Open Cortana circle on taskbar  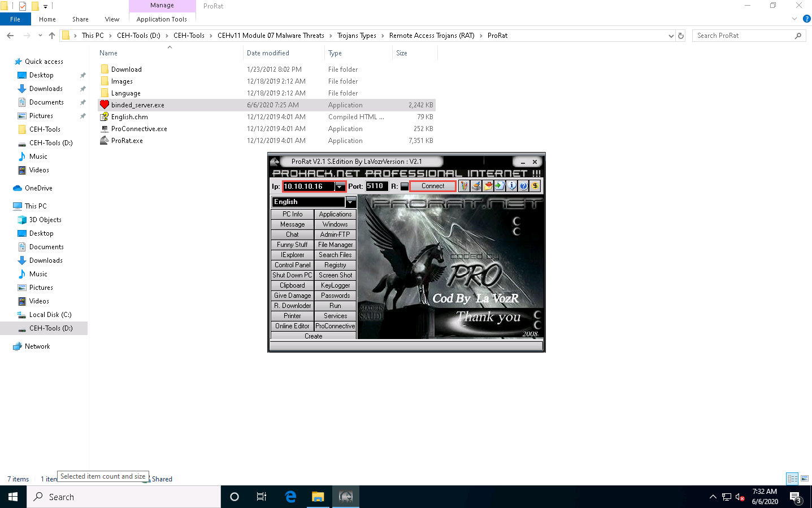235,497
